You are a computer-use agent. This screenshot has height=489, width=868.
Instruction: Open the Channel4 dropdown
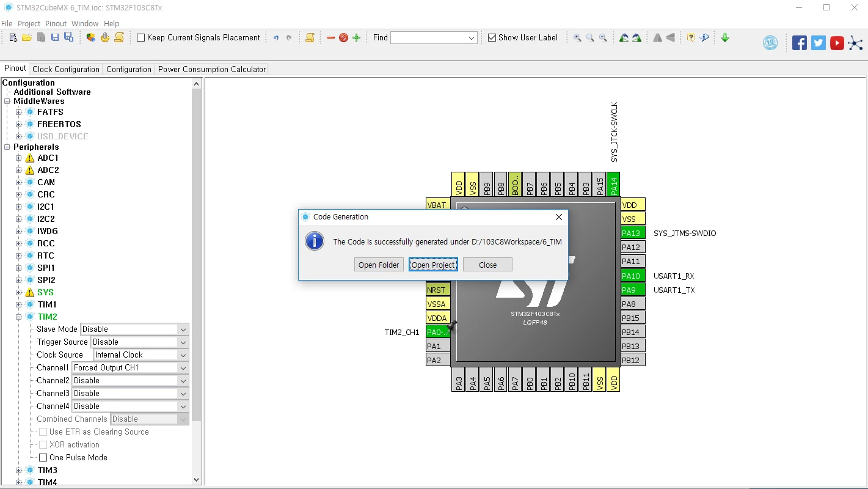click(130, 406)
